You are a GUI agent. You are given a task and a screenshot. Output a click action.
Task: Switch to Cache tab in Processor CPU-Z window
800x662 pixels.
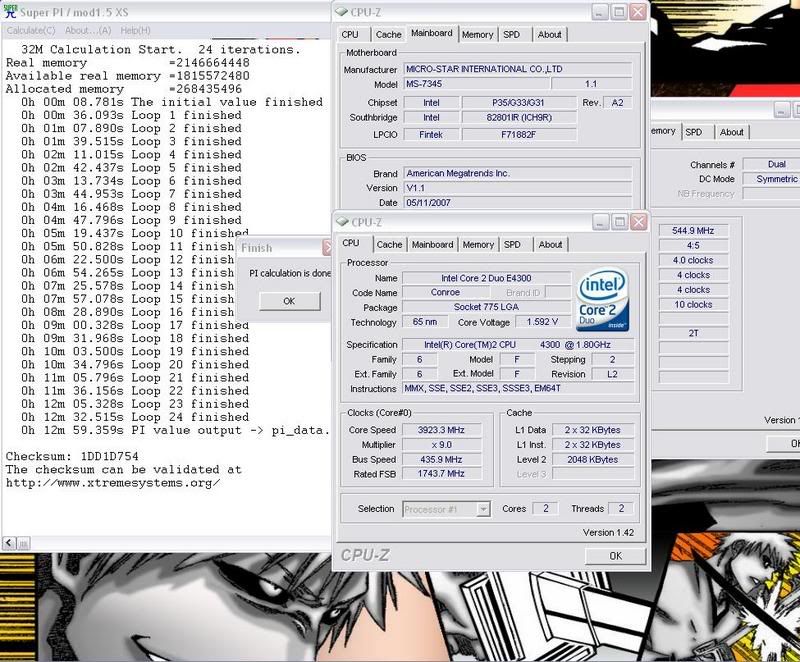[389, 244]
